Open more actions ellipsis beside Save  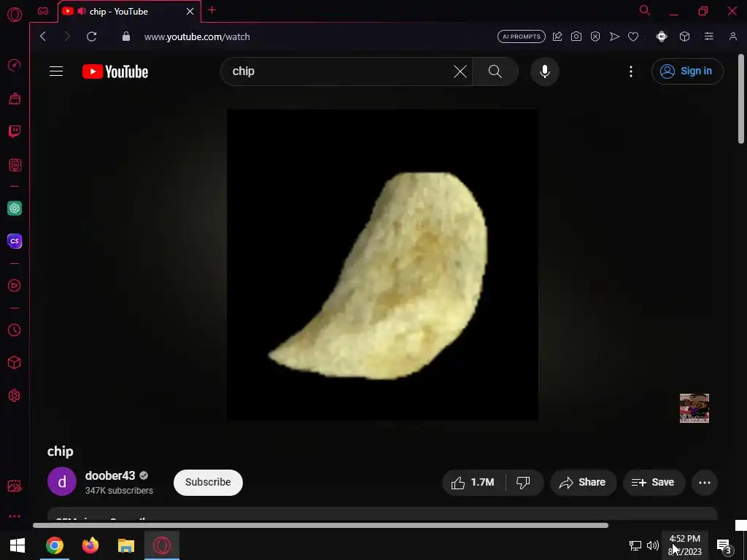(705, 483)
